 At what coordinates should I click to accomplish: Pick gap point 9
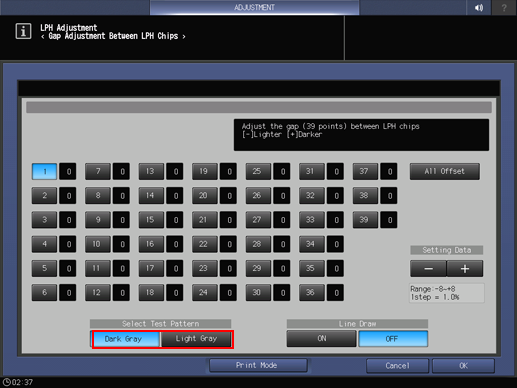(x=98, y=220)
